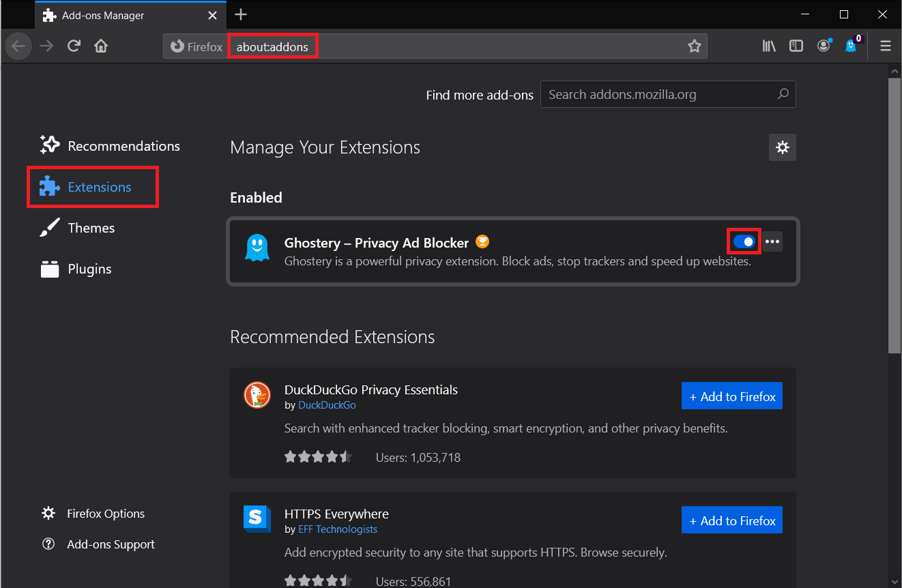This screenshot has width=902, height=588.
Task: Disable Ghostery with its toggle switch
Action: pyautogui.click(x=744, y=241)
